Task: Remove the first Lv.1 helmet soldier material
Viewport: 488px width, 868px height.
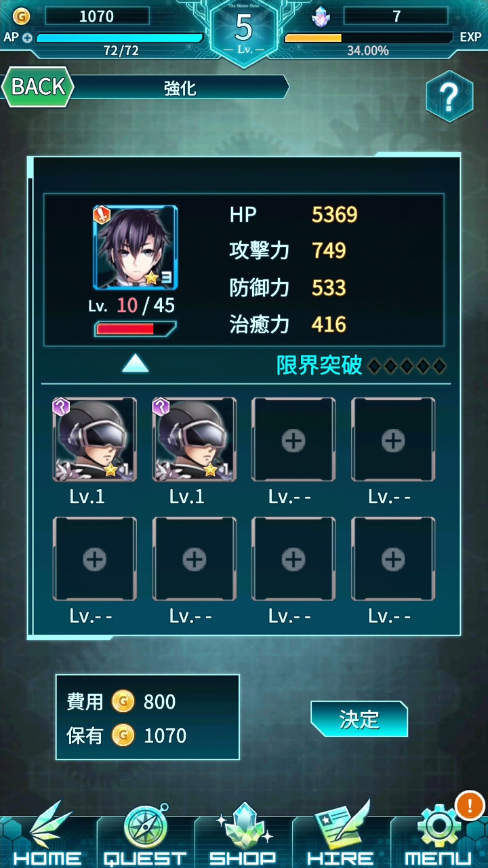Action: point(95,439)
